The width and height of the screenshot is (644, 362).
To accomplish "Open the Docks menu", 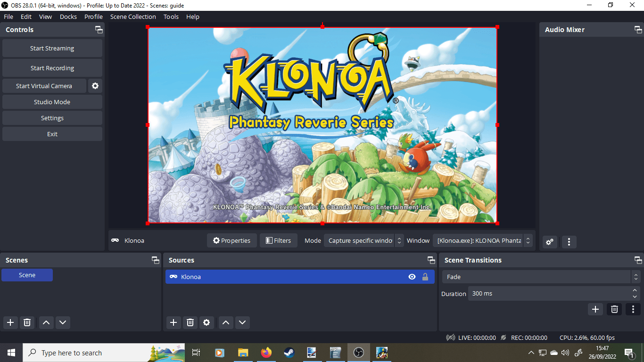I will click(x=68, y=16).
